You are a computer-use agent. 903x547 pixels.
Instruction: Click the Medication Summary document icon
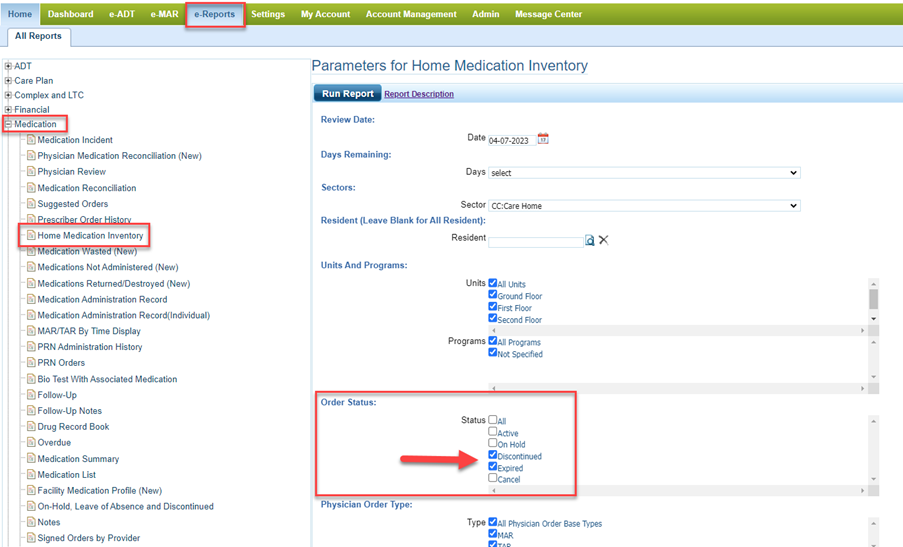click(x=31, y=459)
